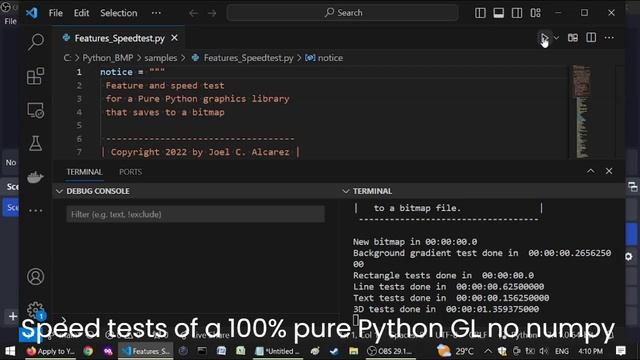Screen dimensions: 640x360
Task: Go forward in navigation history
Action: [x=212, y=13]
